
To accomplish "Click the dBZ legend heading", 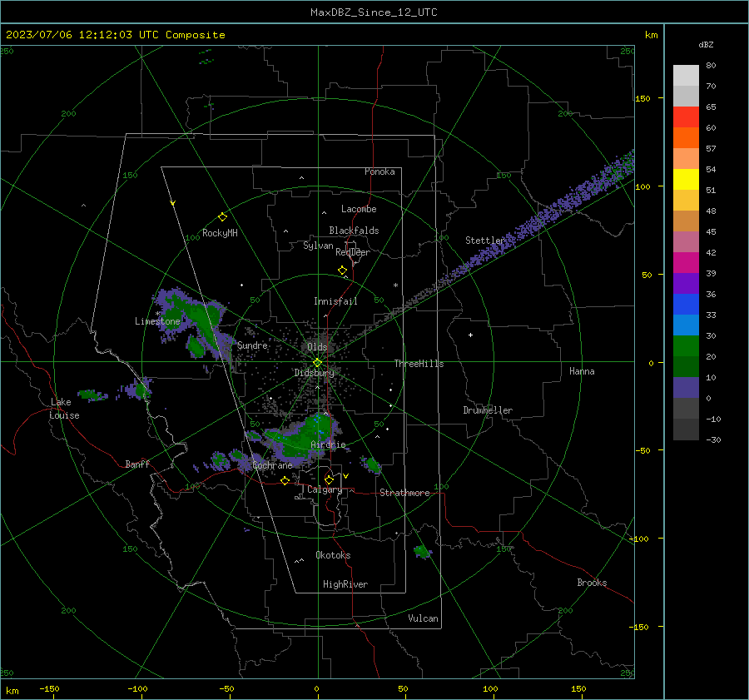I will click(x=706, y=45).
